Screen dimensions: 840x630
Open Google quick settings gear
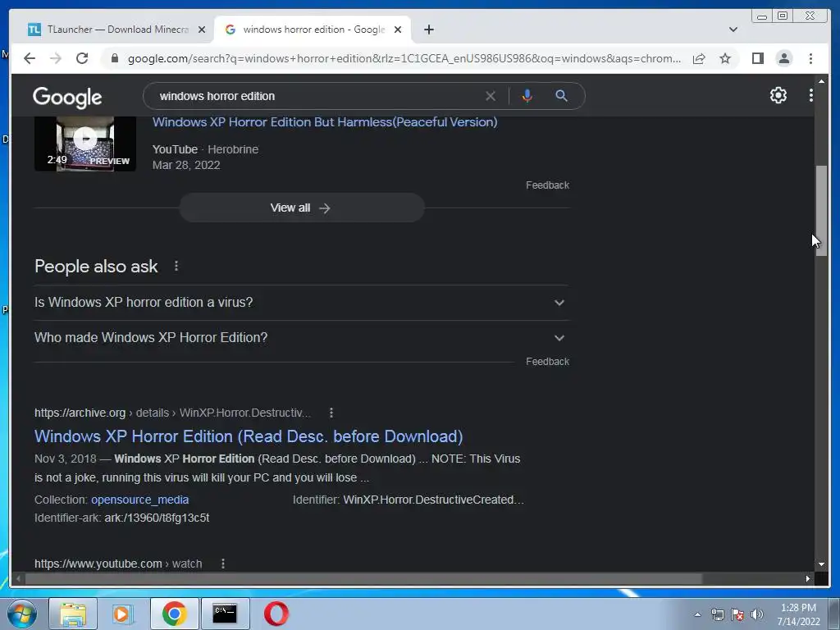[x=778, y=95]
